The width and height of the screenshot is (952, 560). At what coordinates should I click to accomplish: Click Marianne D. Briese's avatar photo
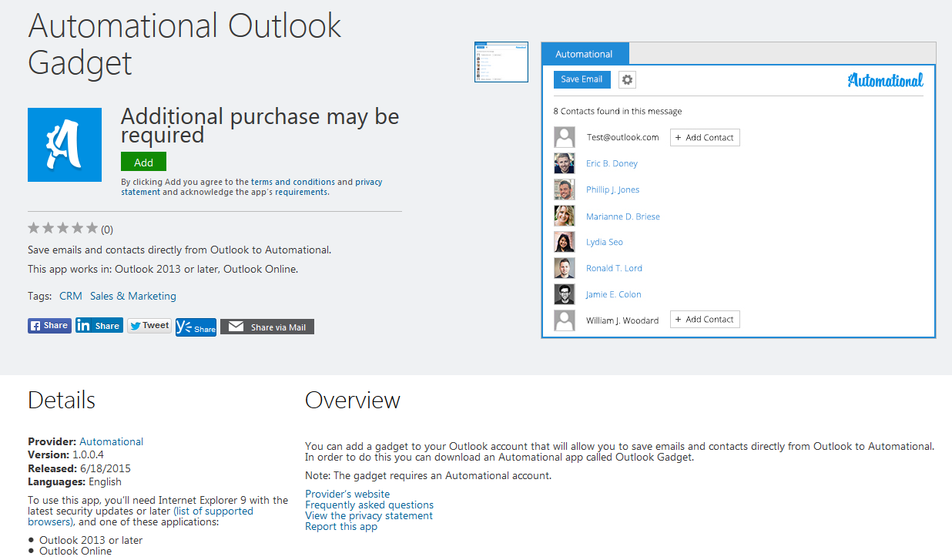pos(565,216)
